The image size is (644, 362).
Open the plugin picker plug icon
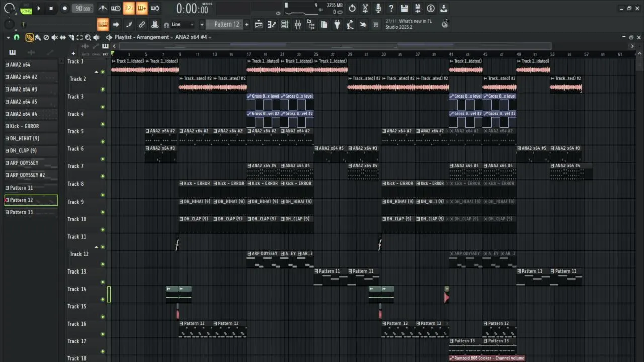tap(337, 24)
